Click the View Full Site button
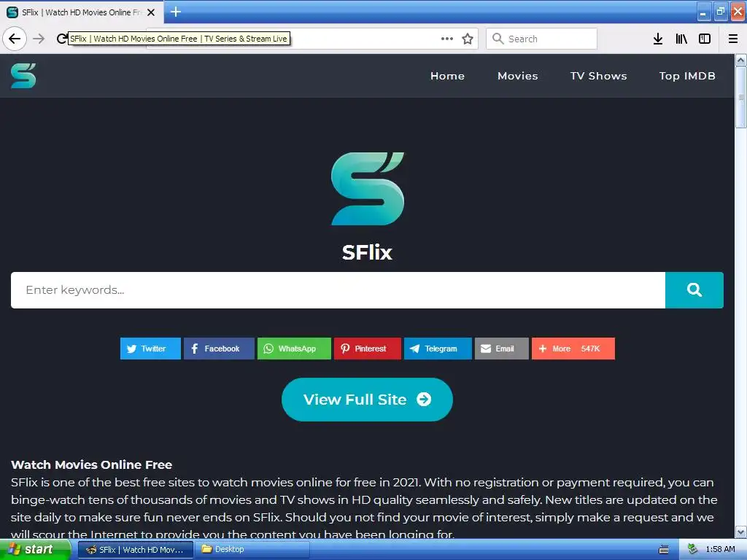The height and width of the screenshot is (560, 747). click(x=367, y=400)
